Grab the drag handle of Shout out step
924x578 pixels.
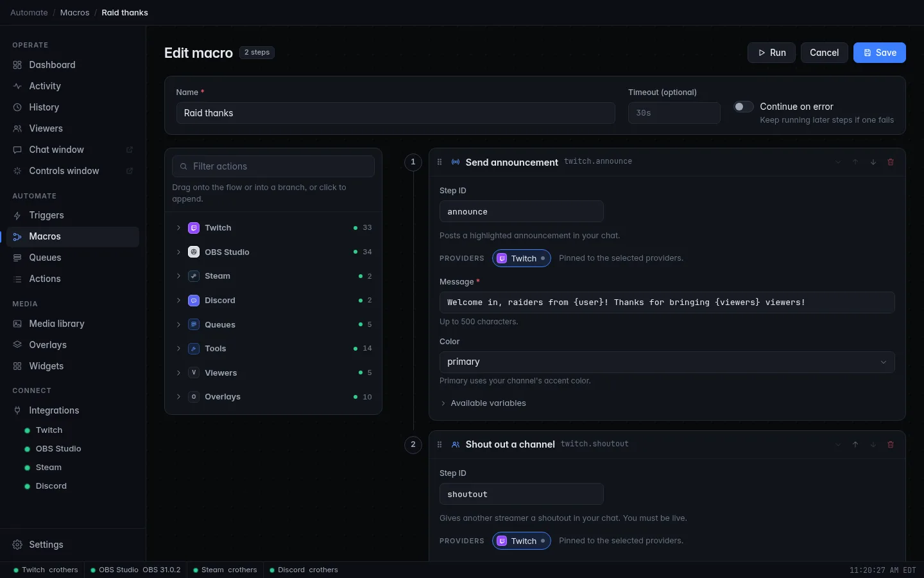point(440,444)
